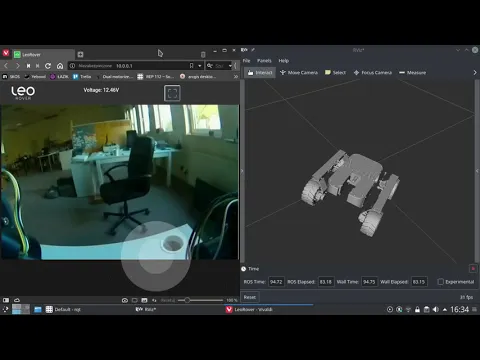The width and height of the screenshot is (480, 360).
Task: Adjust the page zoom slider
Action: (200, 300)
